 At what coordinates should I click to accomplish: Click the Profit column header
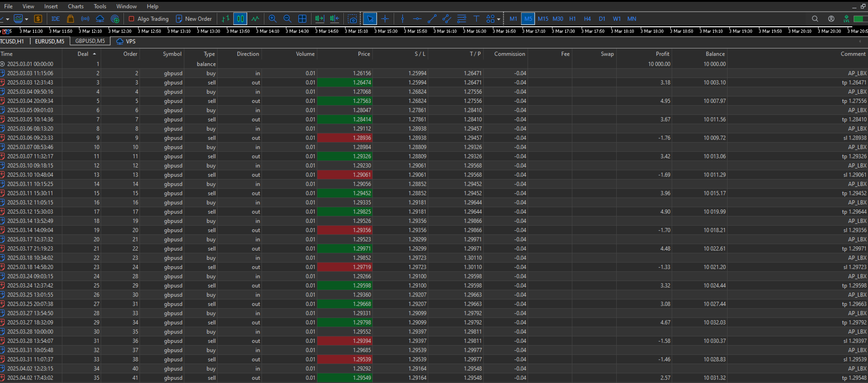coord(662,54)
